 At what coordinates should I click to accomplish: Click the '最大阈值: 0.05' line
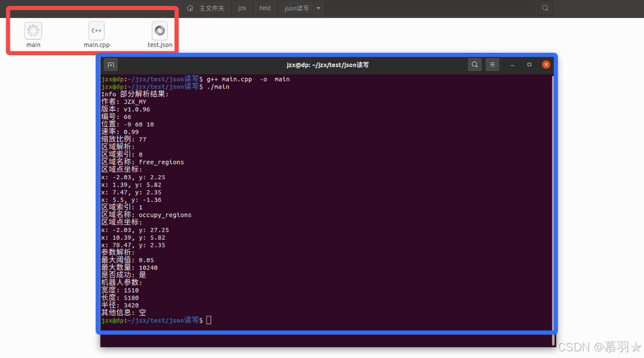point(128,260)
